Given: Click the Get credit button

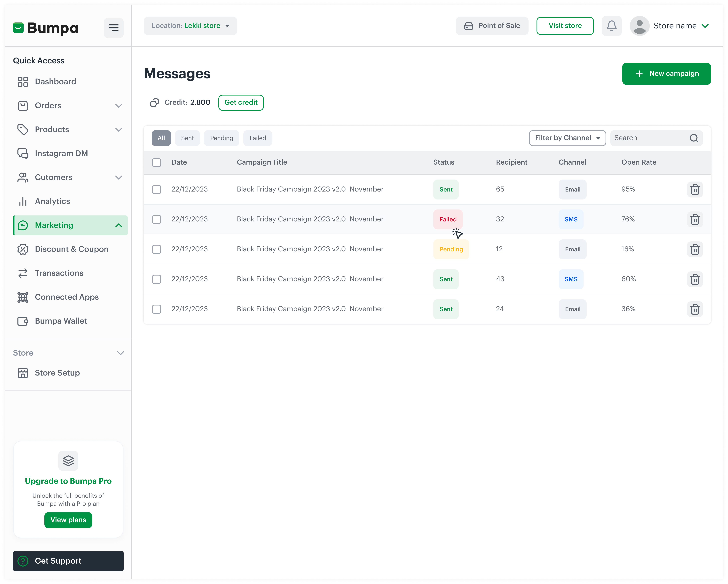Looking at the screenshot, I should click(x=241, y=102).
